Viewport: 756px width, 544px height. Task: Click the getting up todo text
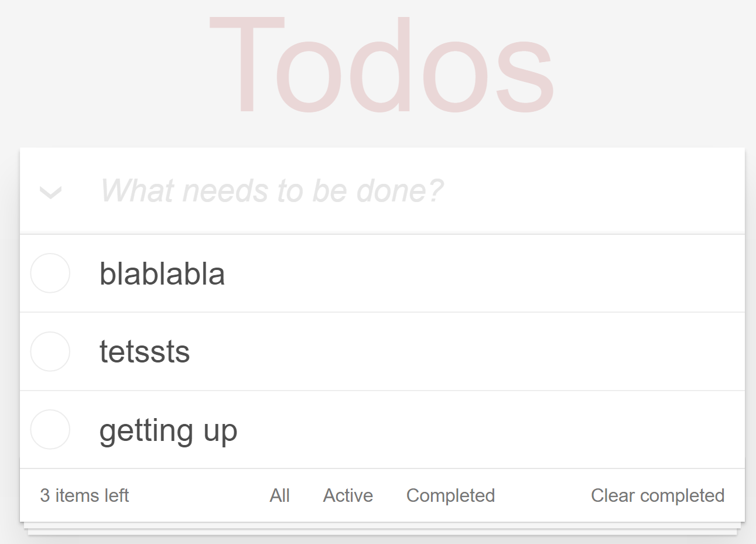click(x=168, y=430)
